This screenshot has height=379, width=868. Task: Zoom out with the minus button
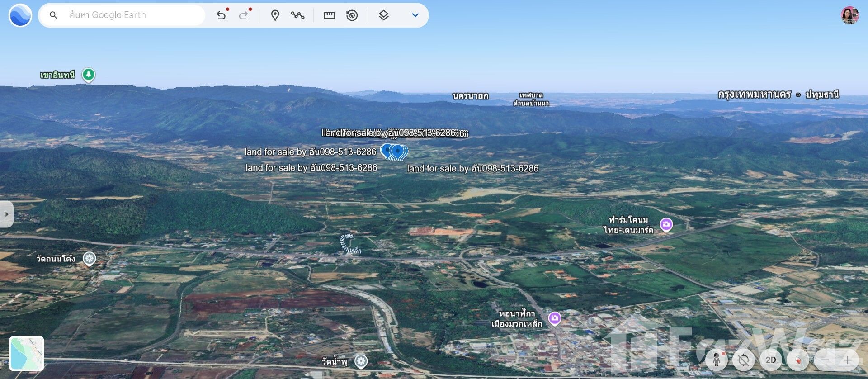[825, 360]
